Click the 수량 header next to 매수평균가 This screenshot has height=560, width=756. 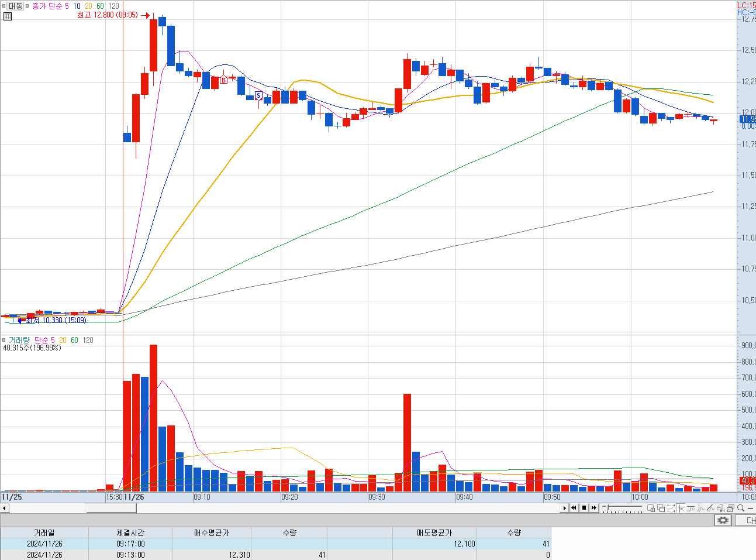[x=289, y=532]
